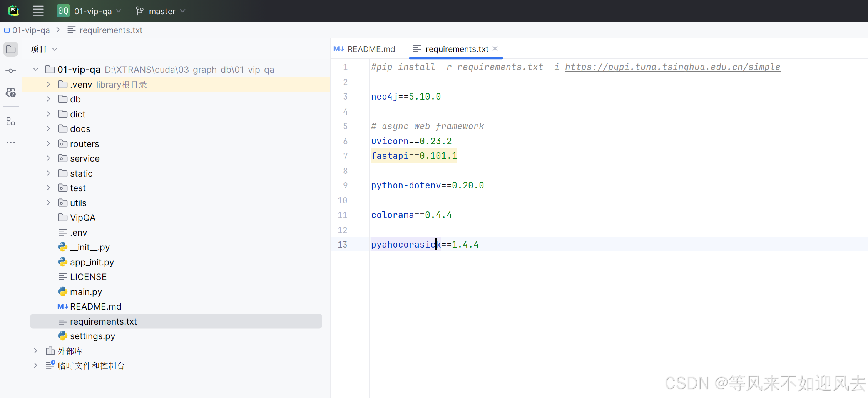
Task: Expand the db folder
Action: (x=48, y=99)
